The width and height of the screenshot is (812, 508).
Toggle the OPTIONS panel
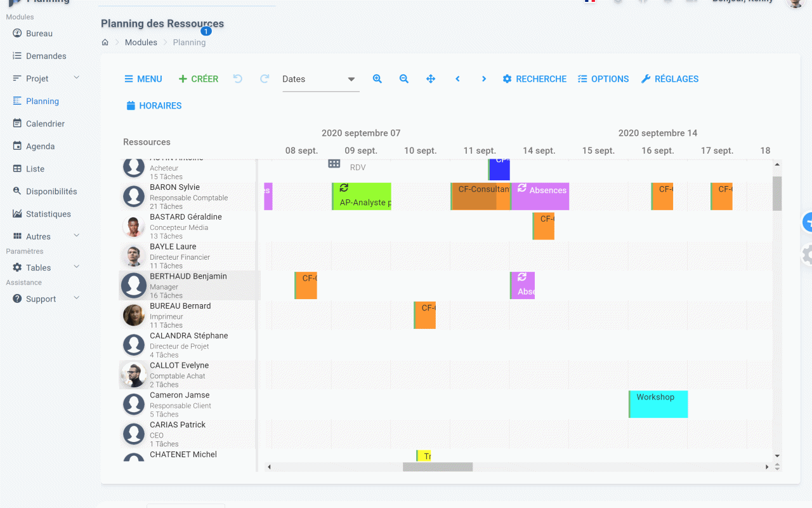603,79
